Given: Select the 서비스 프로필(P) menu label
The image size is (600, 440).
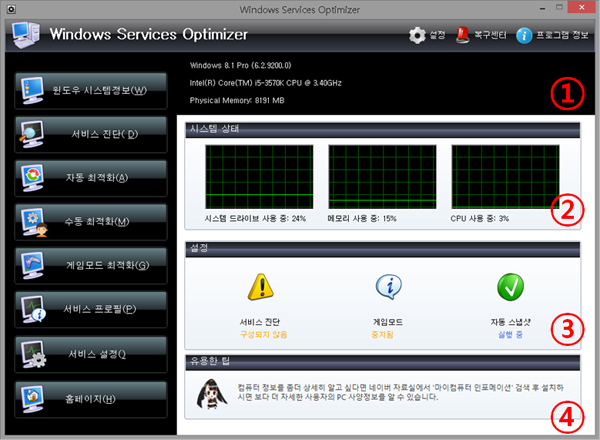Looking at the screenshot, I should click(x=100, y=309).
